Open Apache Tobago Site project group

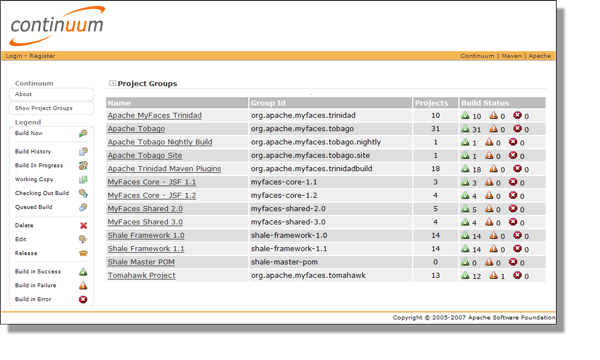coord(145,155)
